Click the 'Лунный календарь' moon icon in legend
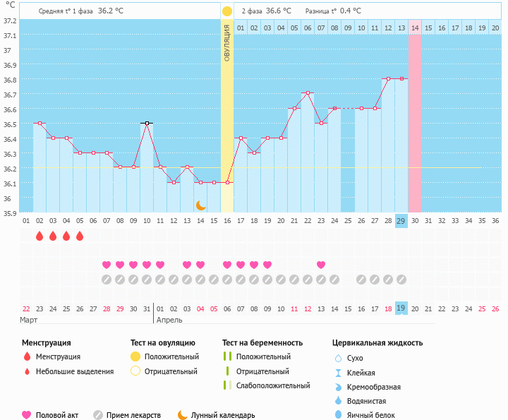Image resolution: width=508 pixels, height=420 pixels. coord(183,415)
